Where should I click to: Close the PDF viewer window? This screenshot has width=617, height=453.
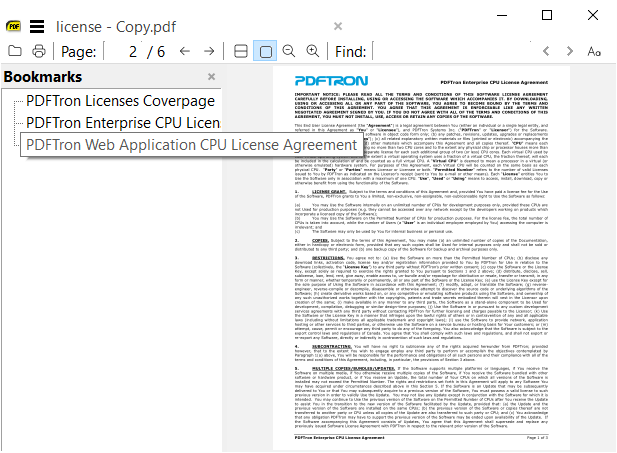pyautogui.click(x=593, y=15)
